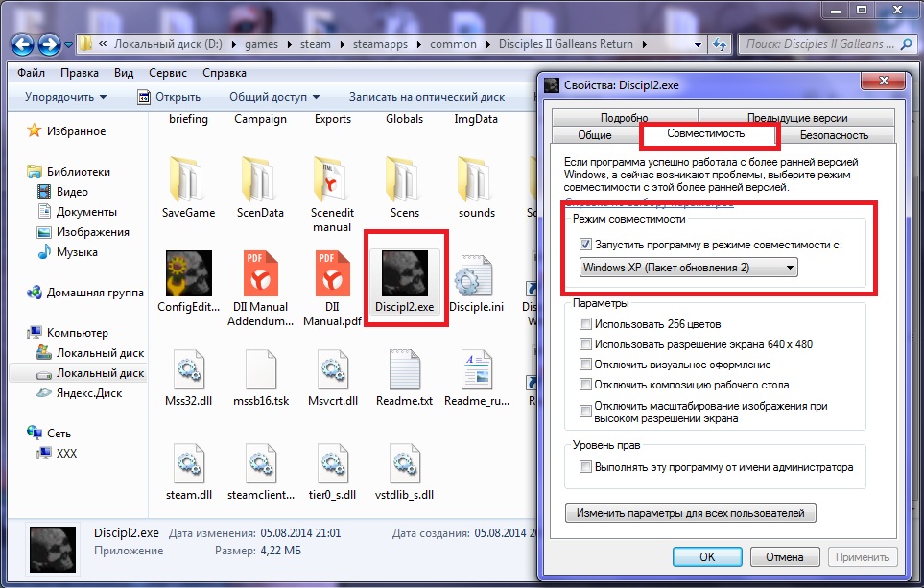
Task: Expand the Упорядочить toolbar menu
Action: [66, 97]
